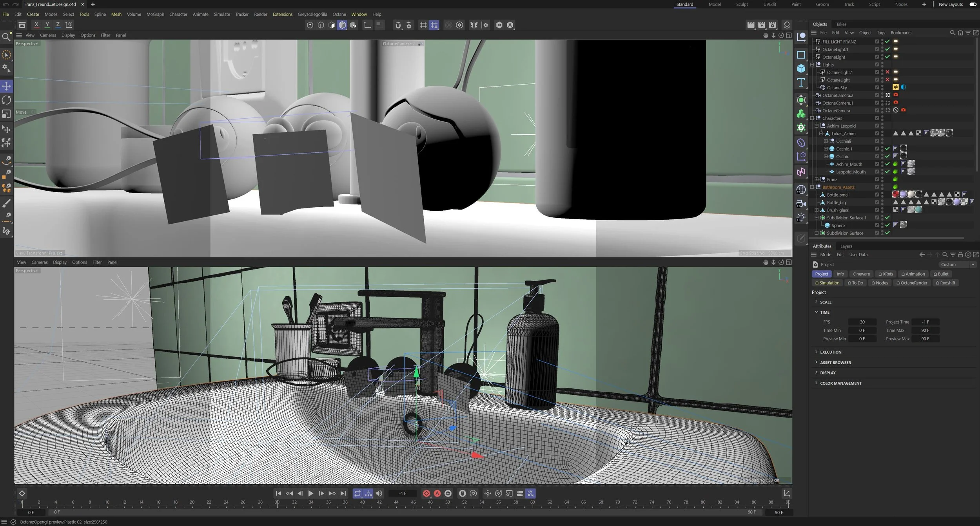Expand the Franz group in the Object Manager
Image resolution: width=980 pixels, height=526 pixels.
(x=817, y=179)
